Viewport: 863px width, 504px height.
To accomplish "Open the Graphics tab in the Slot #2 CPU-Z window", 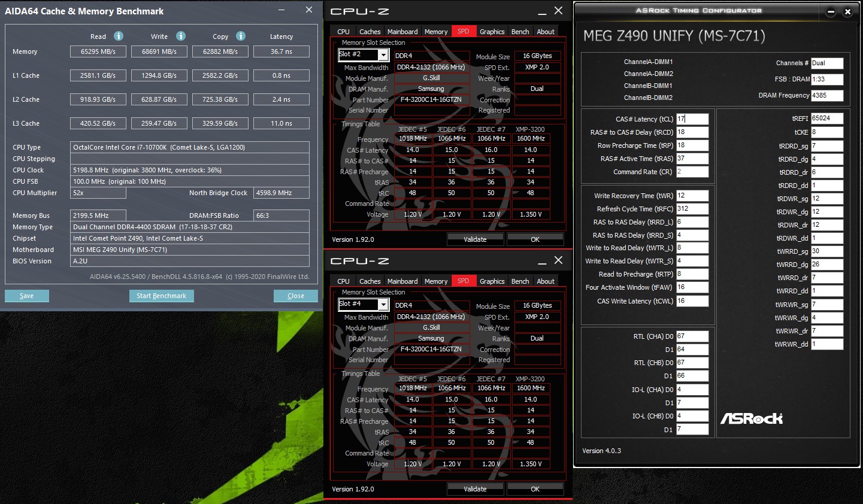I will click(492, 32).
